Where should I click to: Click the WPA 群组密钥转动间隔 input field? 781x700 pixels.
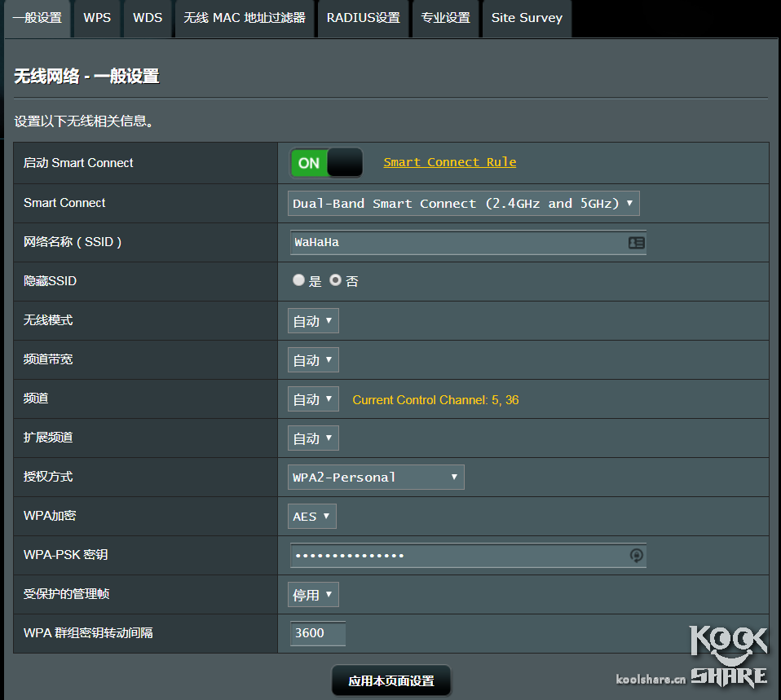pos(318,633)
